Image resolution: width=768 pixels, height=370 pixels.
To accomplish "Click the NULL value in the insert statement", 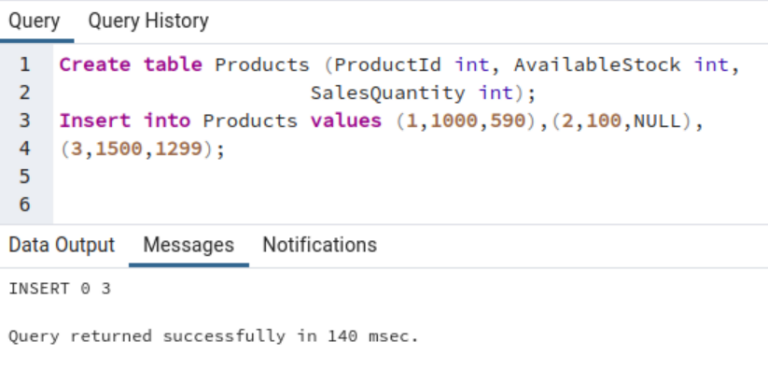I will click(x=658, y=121).
